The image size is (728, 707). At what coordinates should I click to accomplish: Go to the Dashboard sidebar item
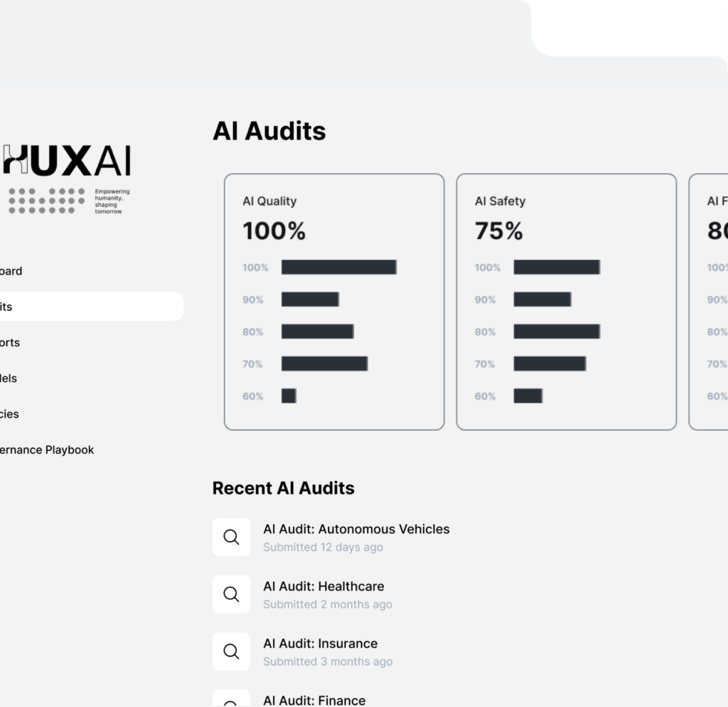[x=11, y=271]
